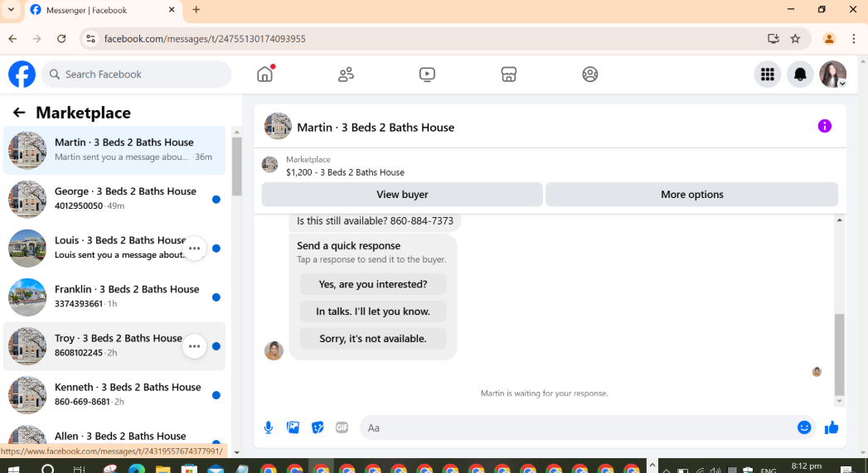868x473 pixels.
Task: Click the install app icon in address bar
Action: point(773,39)
